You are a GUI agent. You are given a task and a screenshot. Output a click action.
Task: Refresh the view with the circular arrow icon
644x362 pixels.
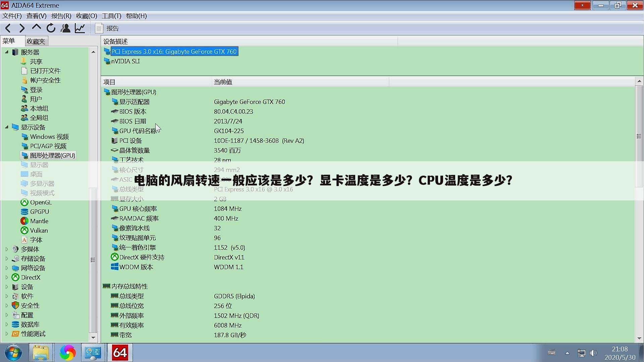51,28
